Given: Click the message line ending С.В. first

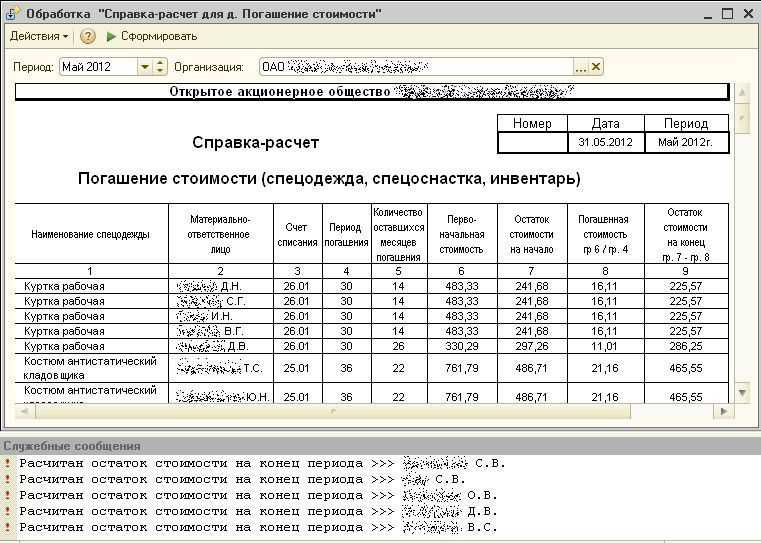Looking at the screenshot, I should click(263, 463).
